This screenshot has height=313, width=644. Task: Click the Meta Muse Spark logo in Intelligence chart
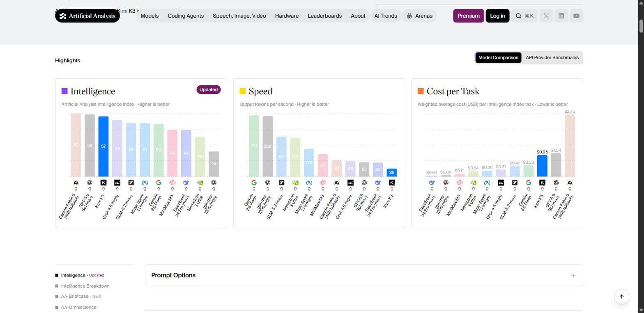point(145,183)
